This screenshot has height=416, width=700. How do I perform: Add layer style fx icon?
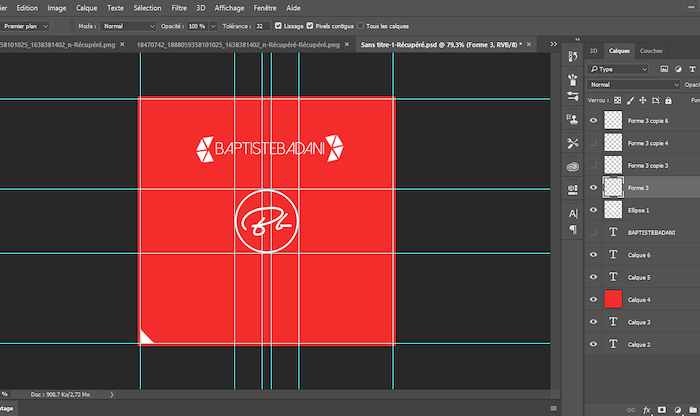pos(646,410)
